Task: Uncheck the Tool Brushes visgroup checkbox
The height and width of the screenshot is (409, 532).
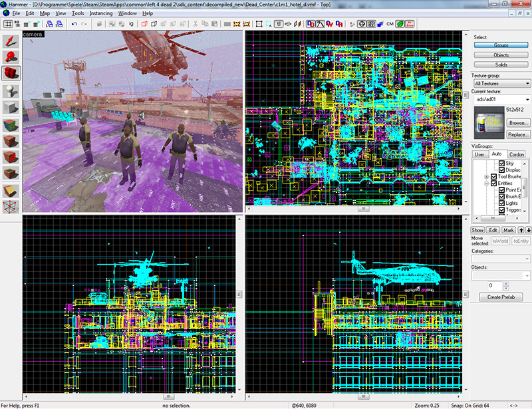Action: pos(493,176)
